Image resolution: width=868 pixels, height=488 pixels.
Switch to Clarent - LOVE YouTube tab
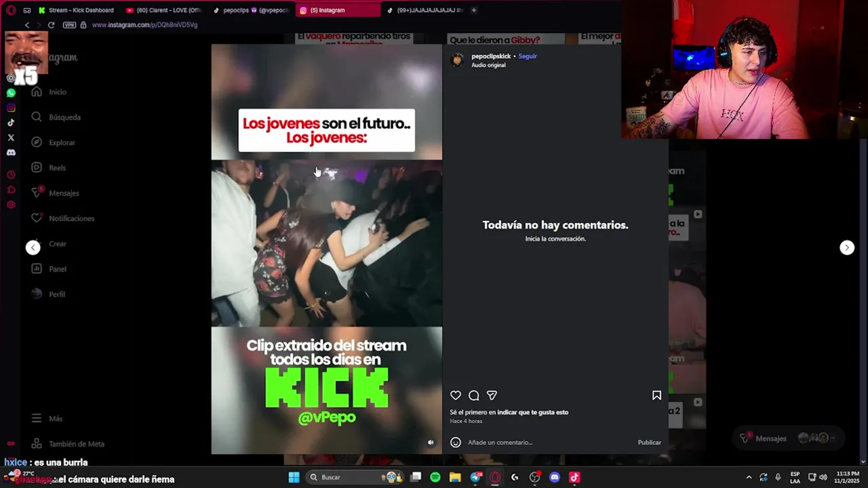[x=165, y=10]
